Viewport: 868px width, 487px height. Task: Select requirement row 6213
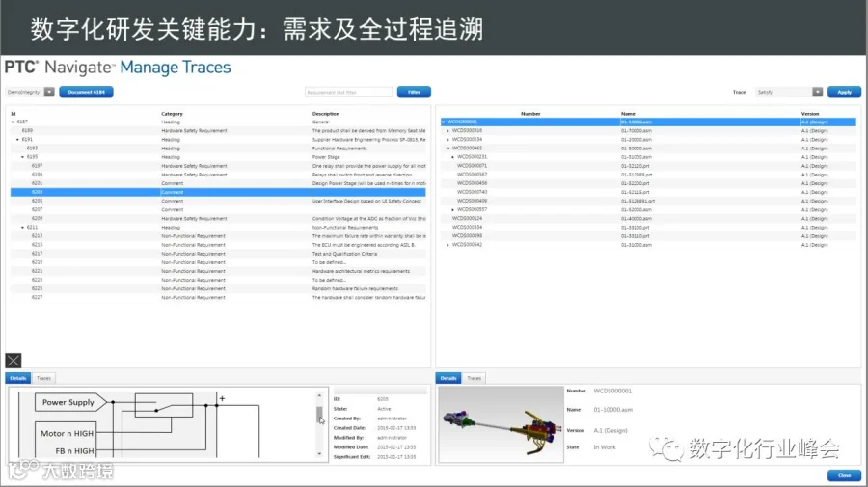point(218,235)
